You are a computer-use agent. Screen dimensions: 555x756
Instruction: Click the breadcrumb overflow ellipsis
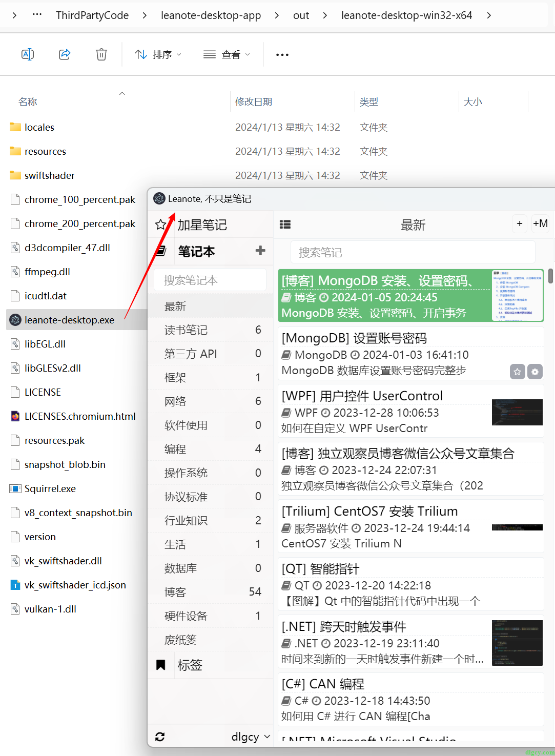point(37,15)
